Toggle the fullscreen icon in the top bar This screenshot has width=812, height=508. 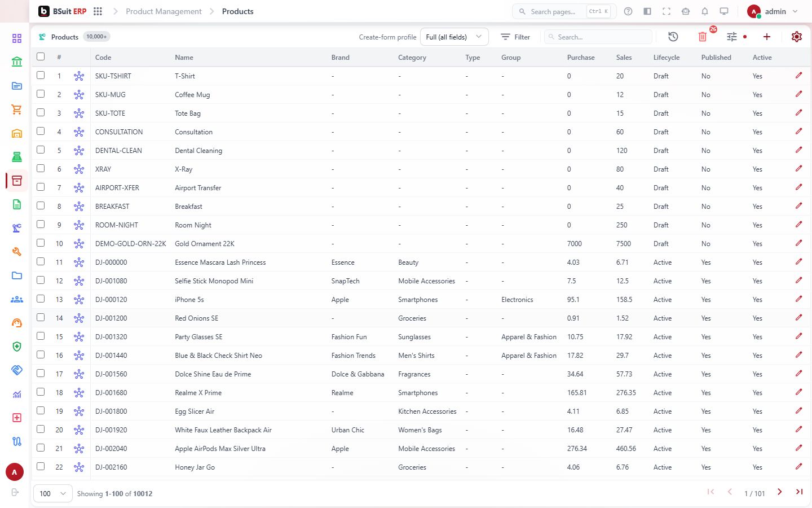pos(667,11)
